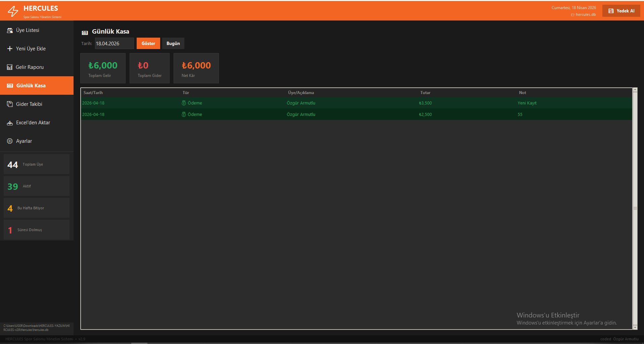Viewport: 644px width, 344px height.
Task: Click the plus icon for Yeni Üye Ekle
Action: 10,49
